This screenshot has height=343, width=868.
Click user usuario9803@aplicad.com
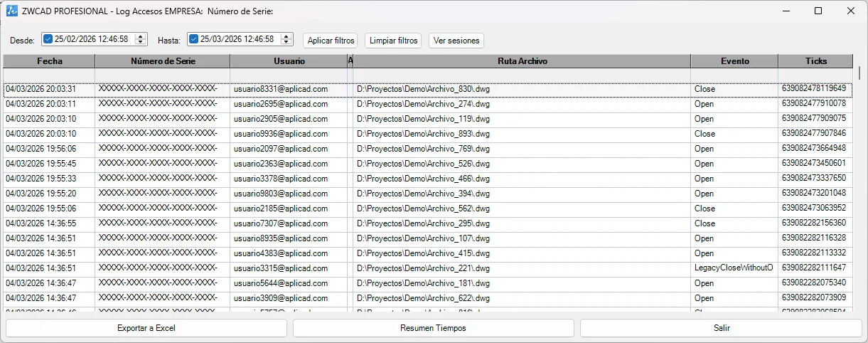281,194
